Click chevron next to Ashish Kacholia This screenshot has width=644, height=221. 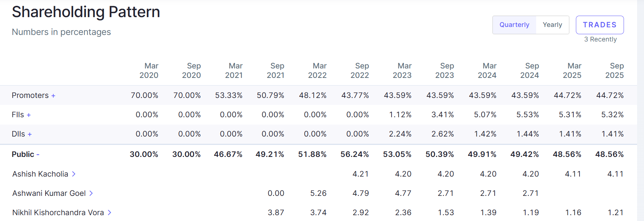pos(74,174)
